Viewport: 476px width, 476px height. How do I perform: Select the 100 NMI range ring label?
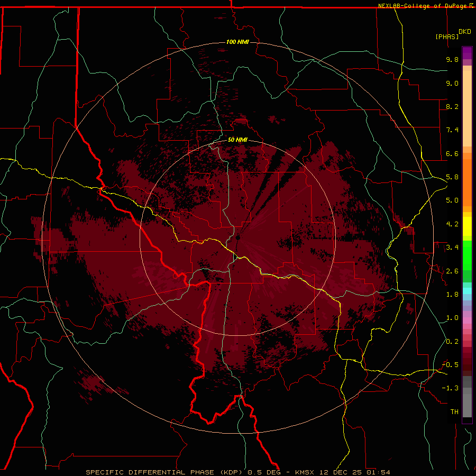click(x=237, y=42)
